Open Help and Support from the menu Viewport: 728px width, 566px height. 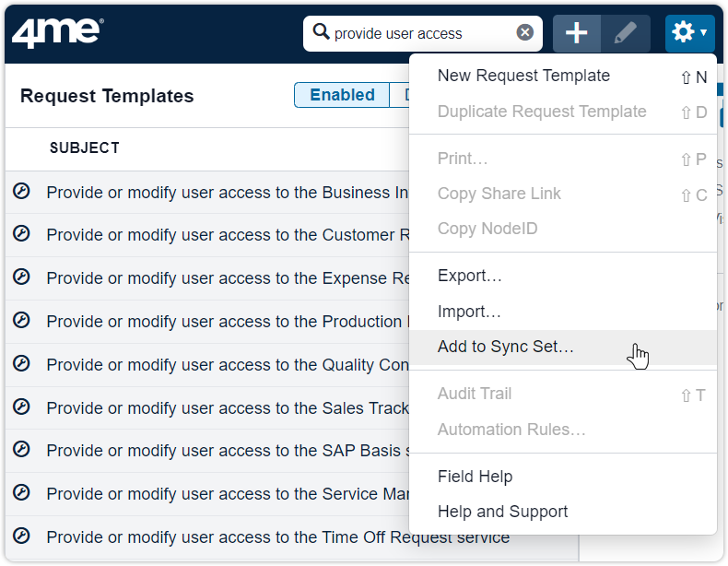tap(563, 513)
